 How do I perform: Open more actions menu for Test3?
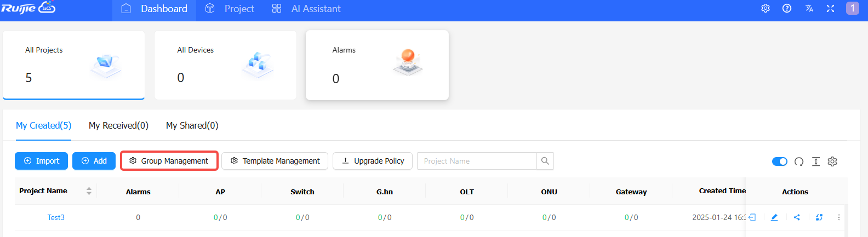[x=838, y=217]
